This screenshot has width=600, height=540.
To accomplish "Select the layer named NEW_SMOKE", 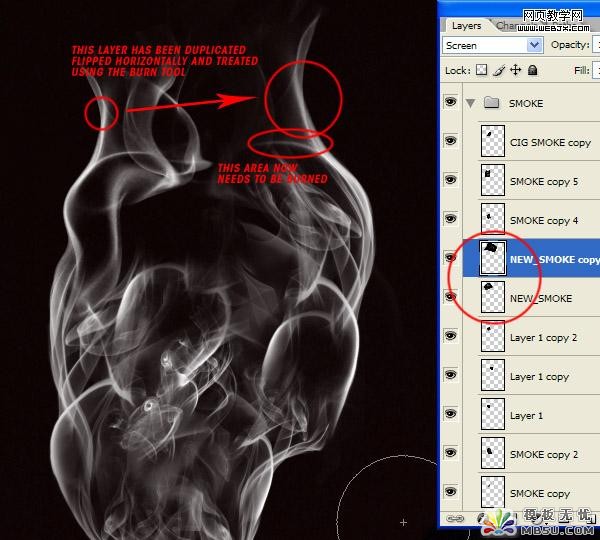I will point(541,299).
